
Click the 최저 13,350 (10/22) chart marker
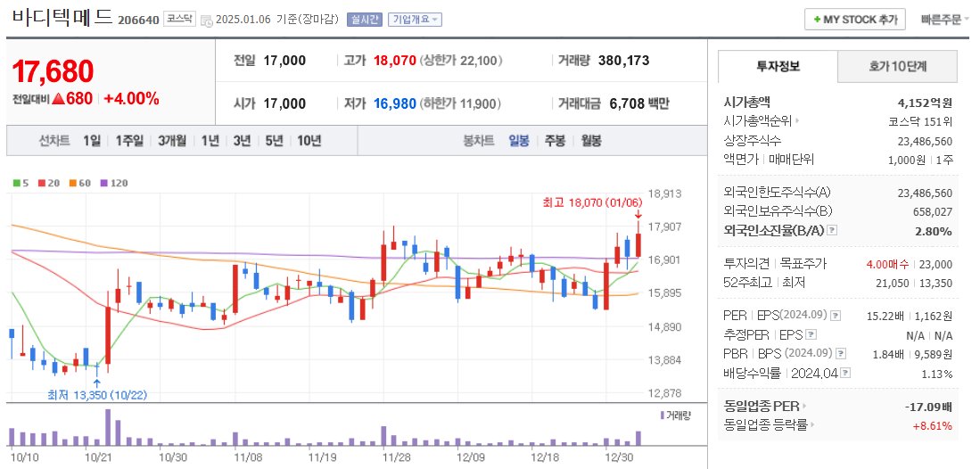pos(97,395)
